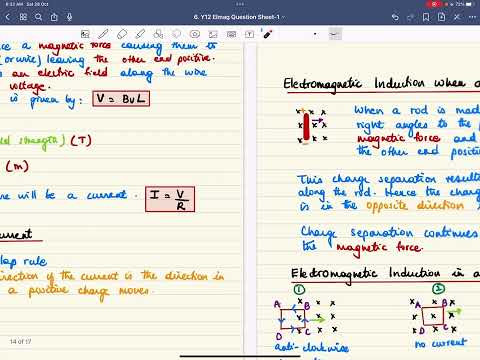Select the Shapes tool
Image resolution: width=480 pixels, height=360 pixels.
(158, 34)
